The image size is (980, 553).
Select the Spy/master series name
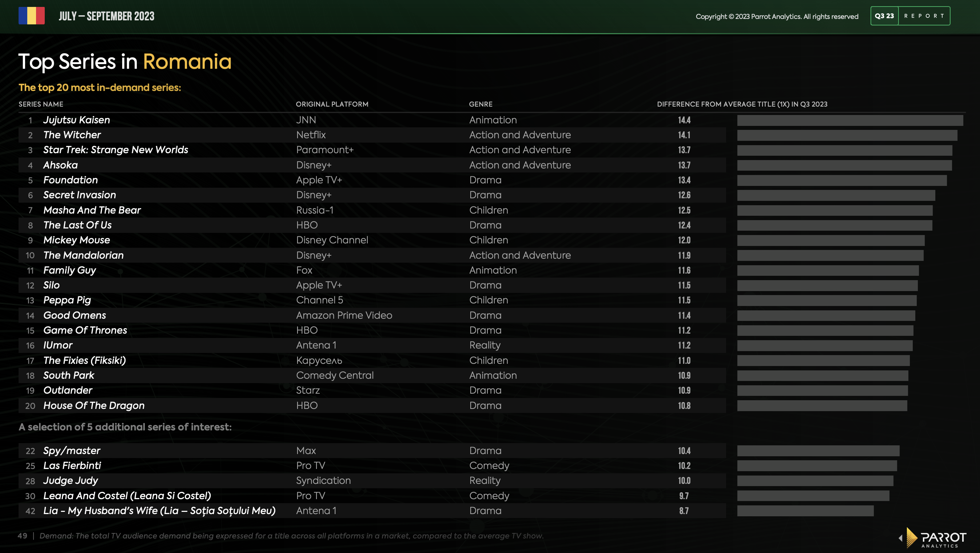point(72,451)
